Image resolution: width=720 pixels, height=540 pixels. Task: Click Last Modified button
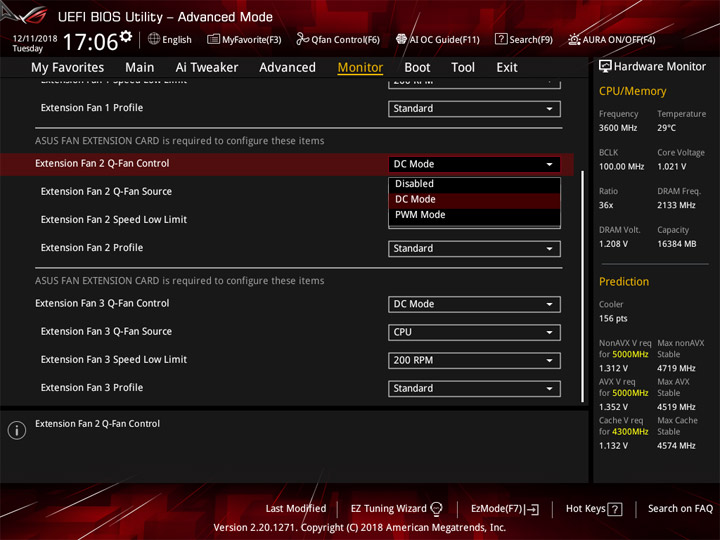coord(296,509)
